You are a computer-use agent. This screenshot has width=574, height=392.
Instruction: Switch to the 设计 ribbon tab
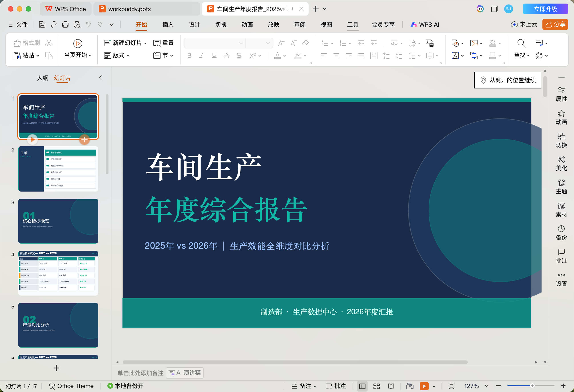pos(194,24)
